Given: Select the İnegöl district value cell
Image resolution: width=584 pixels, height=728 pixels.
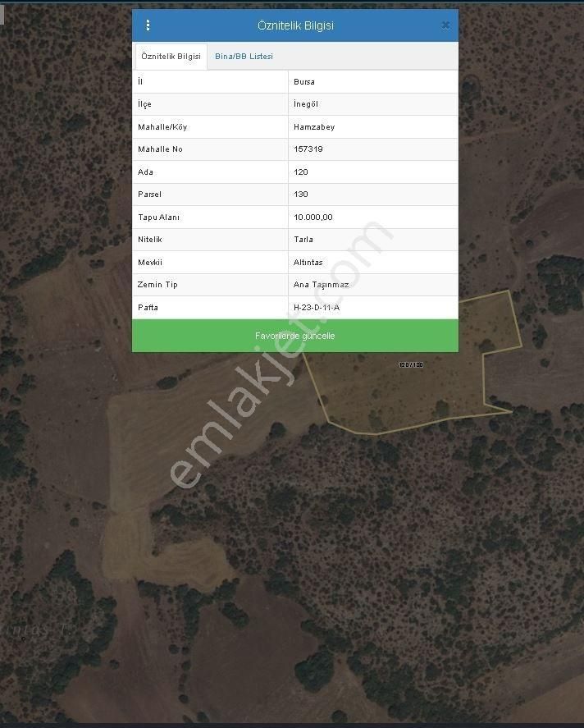Looking at the screenshot, I should tap(373, 104).
